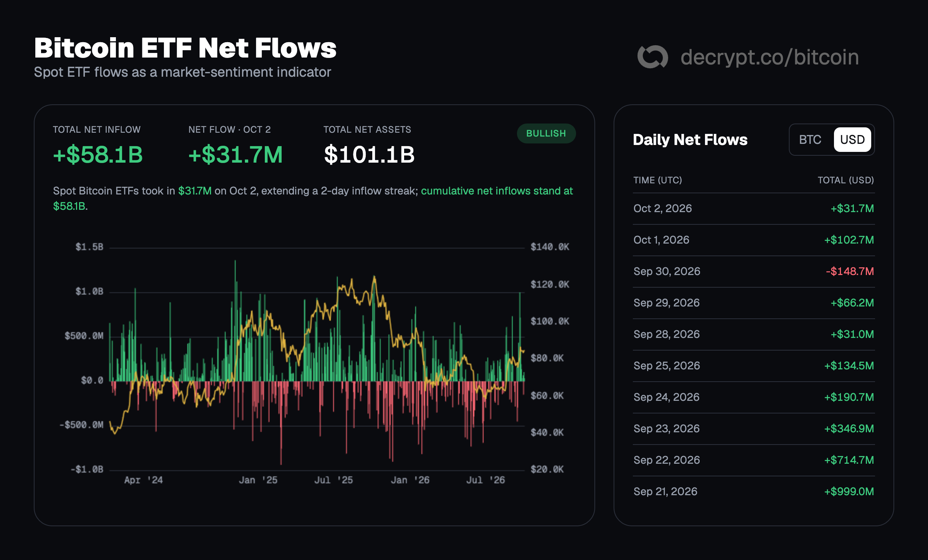Select the +$58.1B total net inflow value
This screenshot has width=928, height=560.
[98, 155]
